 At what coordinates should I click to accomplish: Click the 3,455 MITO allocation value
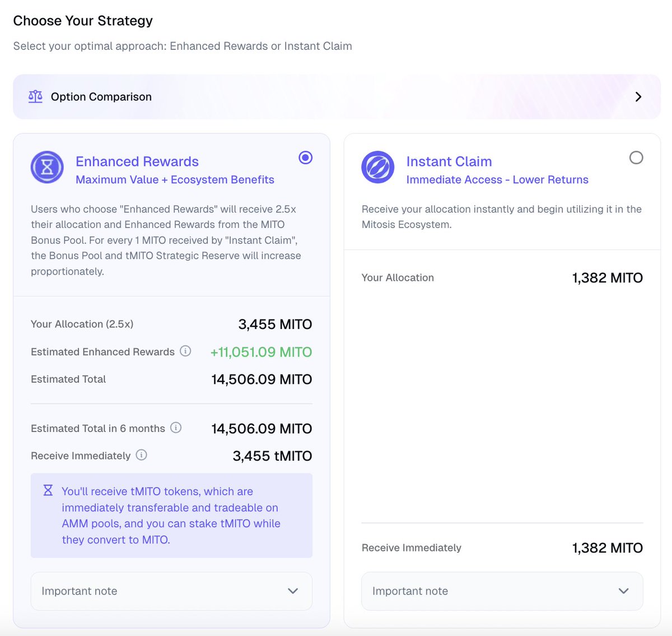[x=275, y=324]
